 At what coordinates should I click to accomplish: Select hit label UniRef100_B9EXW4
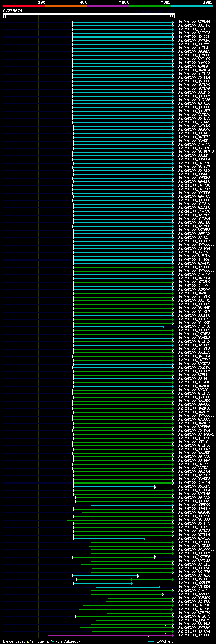[x=194, y=471]
